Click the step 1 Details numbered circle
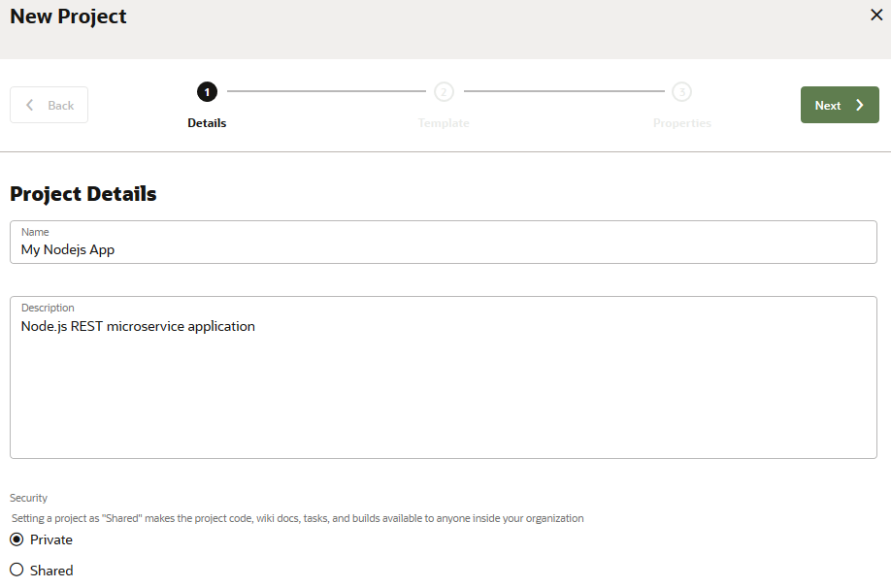891x588 pixels. pos(207,92)
